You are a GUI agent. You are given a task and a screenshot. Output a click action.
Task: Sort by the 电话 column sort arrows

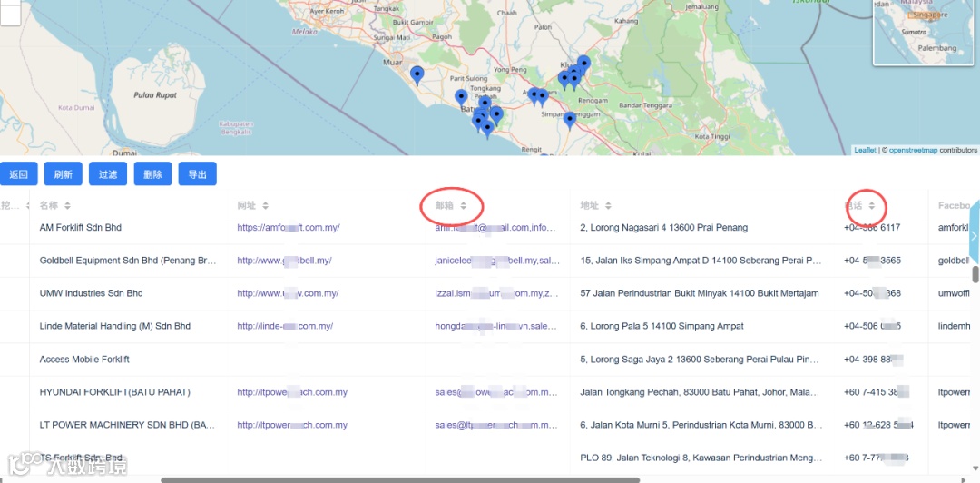872,206
